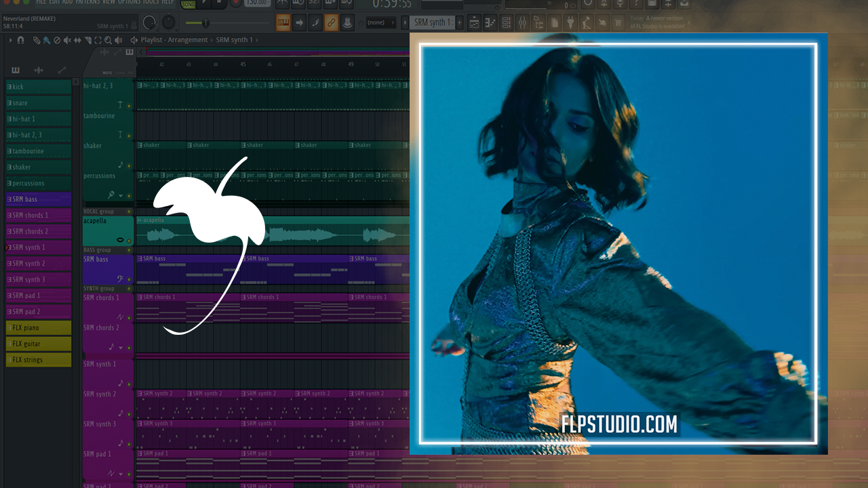Viewport: 868px width, 488px height.
Task: Click the speaker icon before Playlist title
Action: pyautogui.click(x=134, y=40)
